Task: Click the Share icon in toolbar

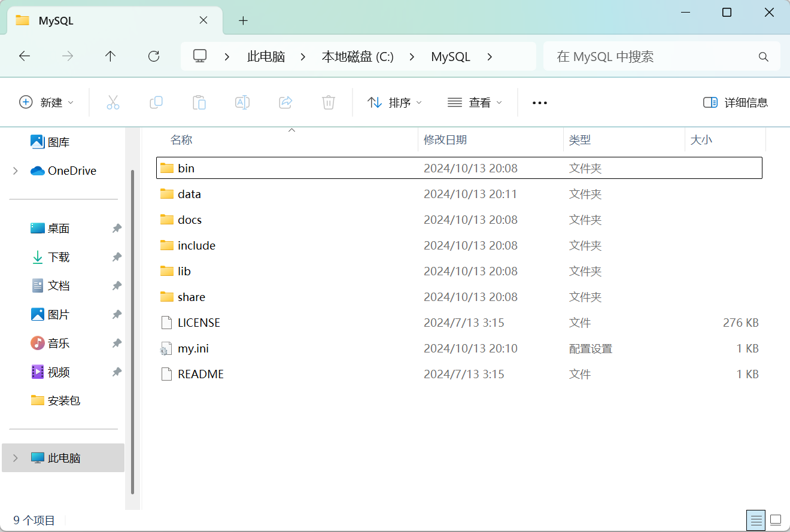Action: click(x=285, y=102)
